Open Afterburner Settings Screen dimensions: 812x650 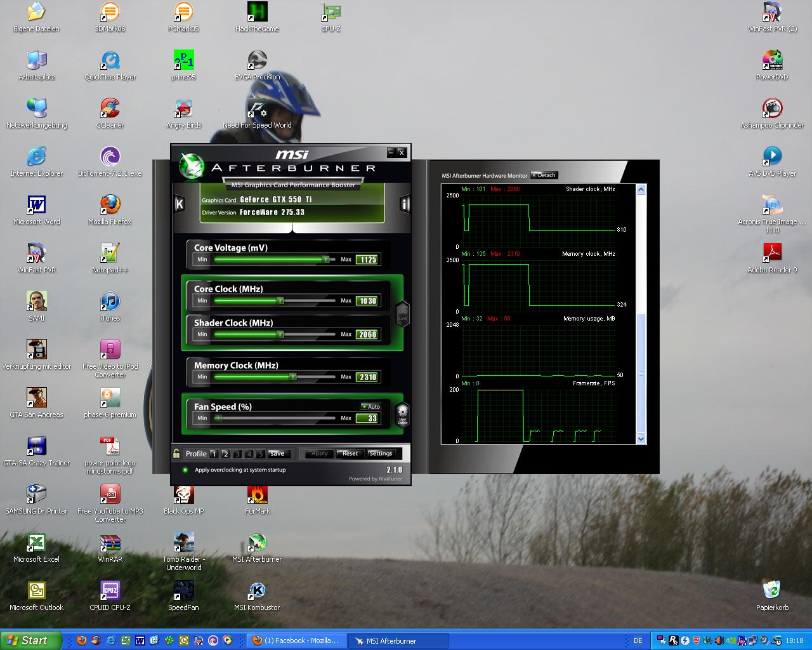pos(381,454)
